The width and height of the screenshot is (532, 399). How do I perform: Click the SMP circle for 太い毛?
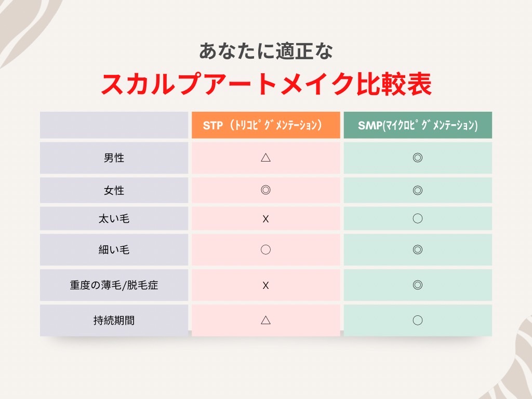point(418,219)
